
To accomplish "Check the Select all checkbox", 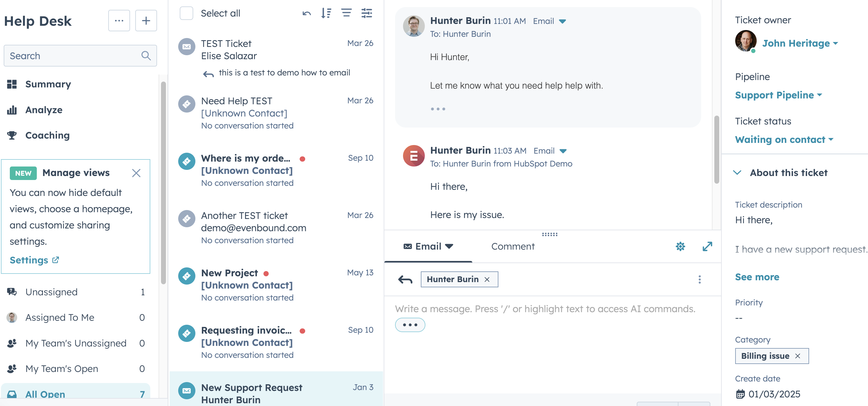I will [186, 13].
